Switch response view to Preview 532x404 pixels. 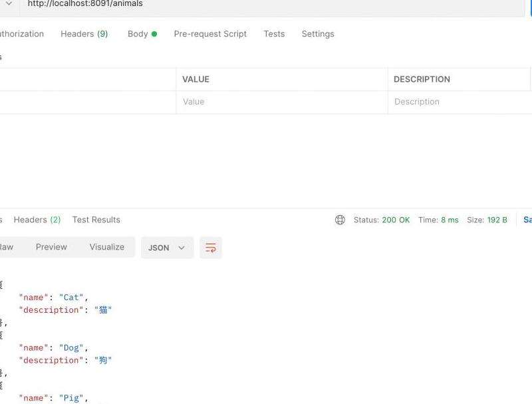click(x=51, y=247)
